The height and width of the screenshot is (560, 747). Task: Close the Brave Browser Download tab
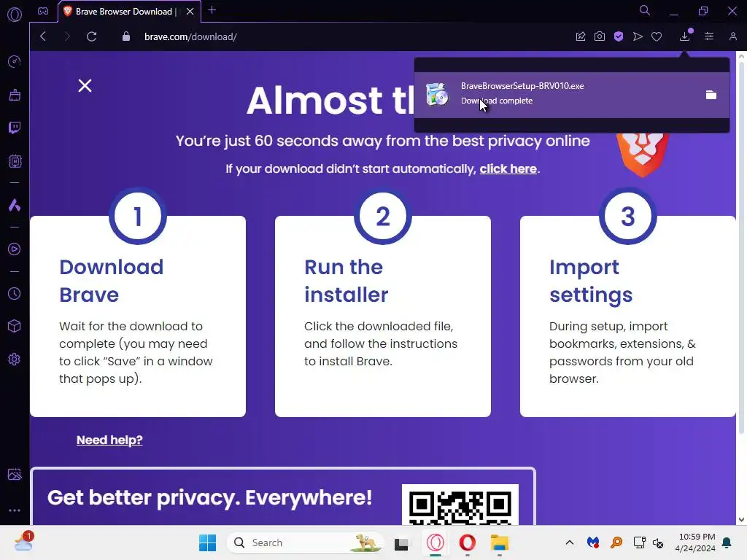point(190,12)
